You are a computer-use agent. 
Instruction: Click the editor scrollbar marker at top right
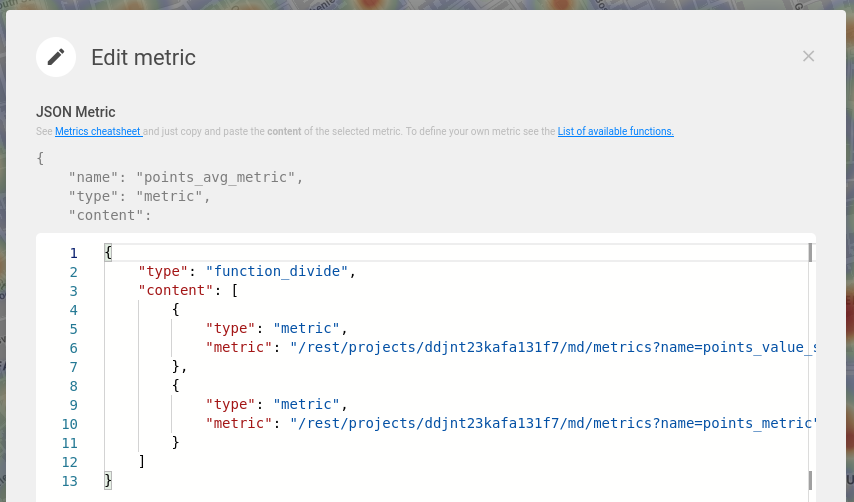tap(810, 252)
